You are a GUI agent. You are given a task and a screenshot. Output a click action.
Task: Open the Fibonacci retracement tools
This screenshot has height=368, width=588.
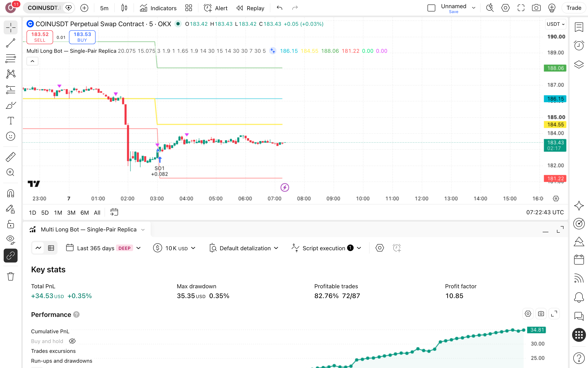coord(10,58)
